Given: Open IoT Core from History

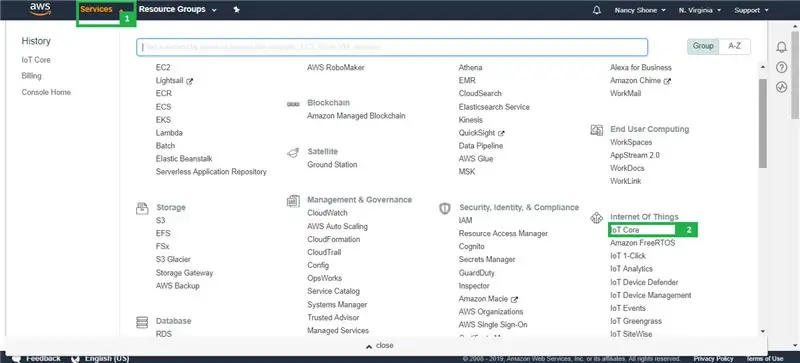Looking at the screenshot, I should point(36,60).
